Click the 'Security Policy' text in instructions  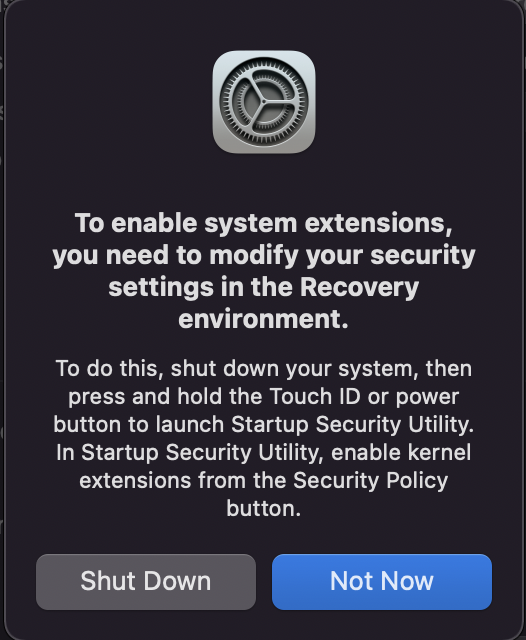[371, 480]
